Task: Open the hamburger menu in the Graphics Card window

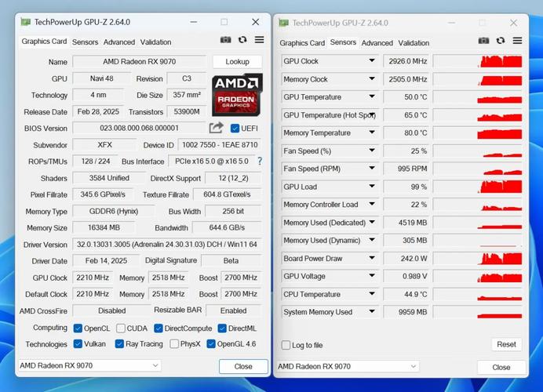Action: point(259,40)
